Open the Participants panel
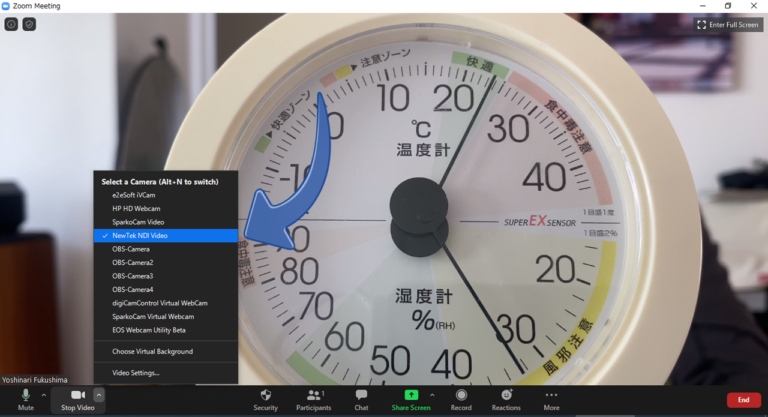Image resolution: width=768 pixels, height=417 pixels. [x=313, y=400]
